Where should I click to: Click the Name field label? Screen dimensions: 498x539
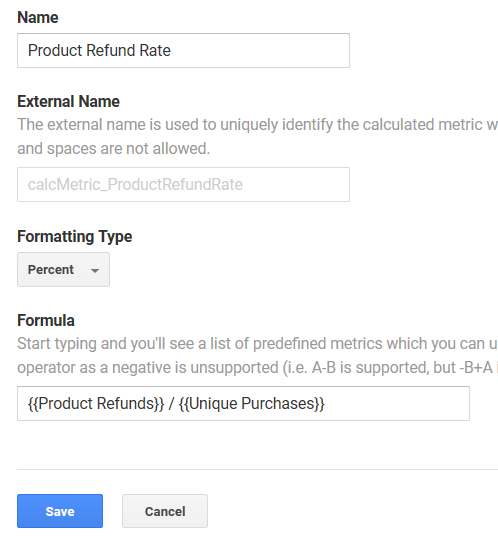pyautogui.click(x=38, y=17)
